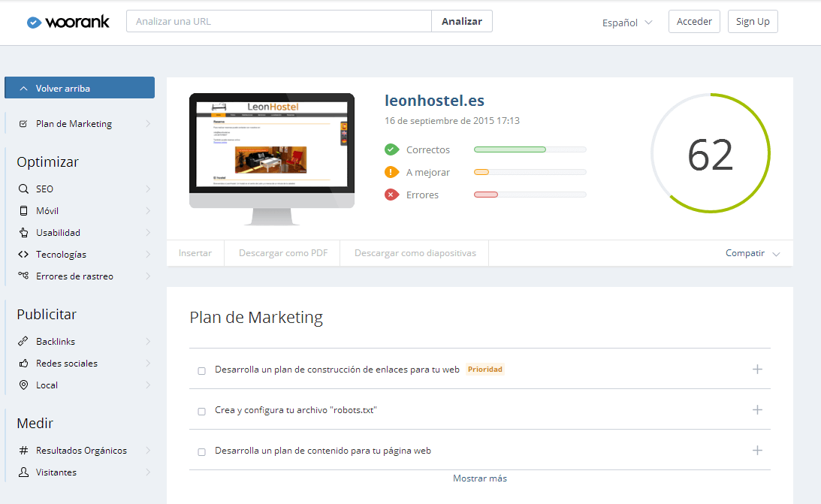Click the Móvil phone icon
This screenshot has height=504, width=821.
tap(23, 211)
